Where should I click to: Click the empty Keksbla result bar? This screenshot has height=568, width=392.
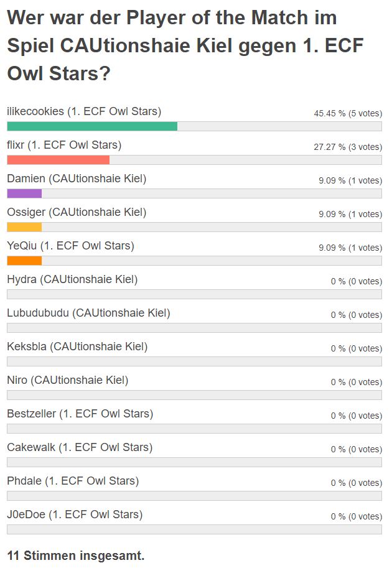(x=194, y=361)
